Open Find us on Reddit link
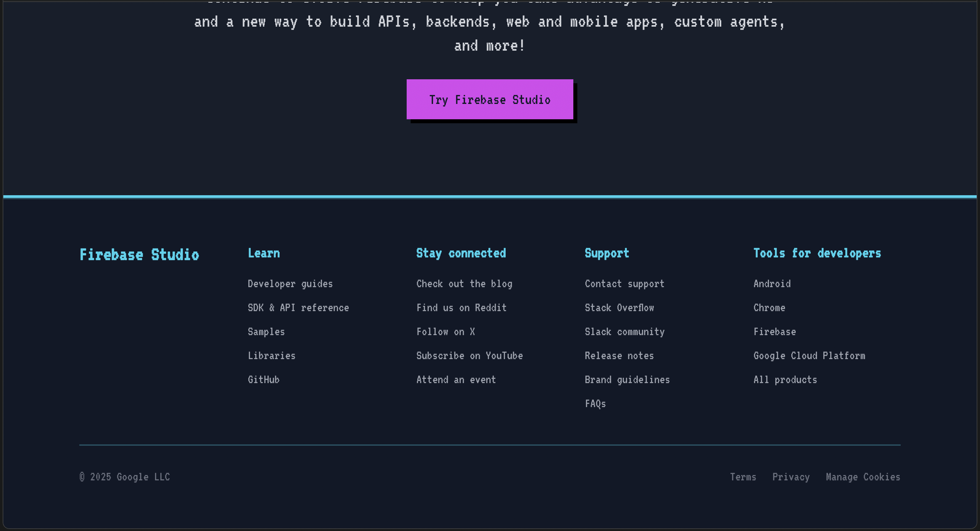 (461, 308)
